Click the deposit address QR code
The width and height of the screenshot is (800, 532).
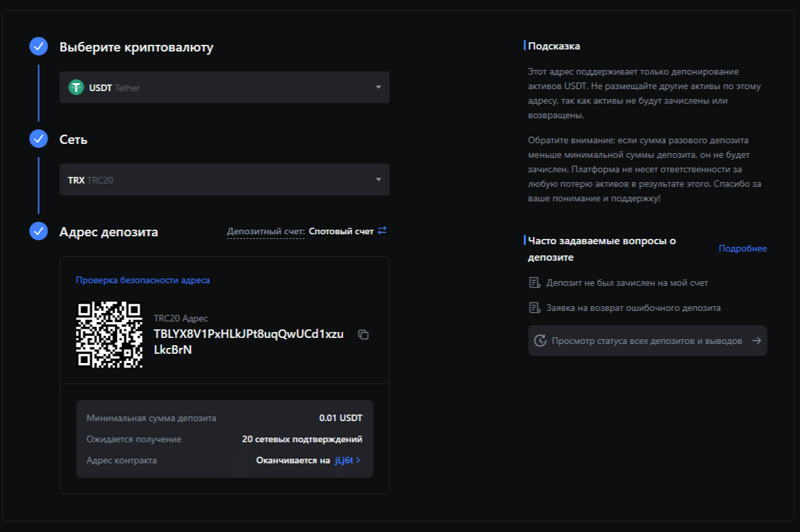pos(110,335)
